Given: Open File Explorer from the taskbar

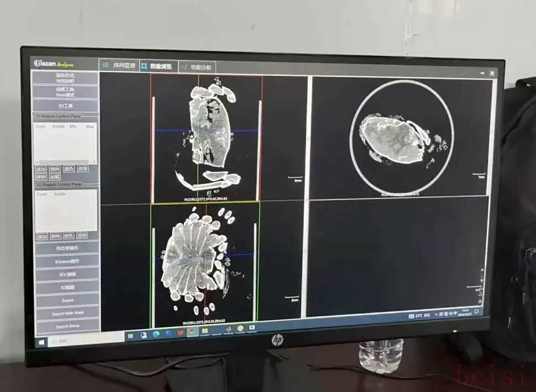Looking at the screenshot, I should pyautogui.click(x=204, y=331).
